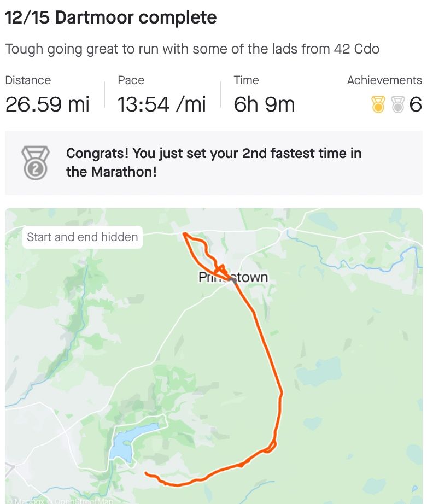Click the achievements count number 6
Screen dimensions: 427x504
tap(416, 104)
